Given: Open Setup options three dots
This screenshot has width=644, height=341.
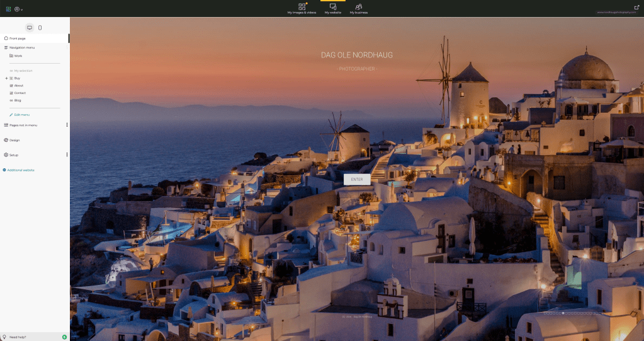Looking at the screenshot, I should 67,155.
